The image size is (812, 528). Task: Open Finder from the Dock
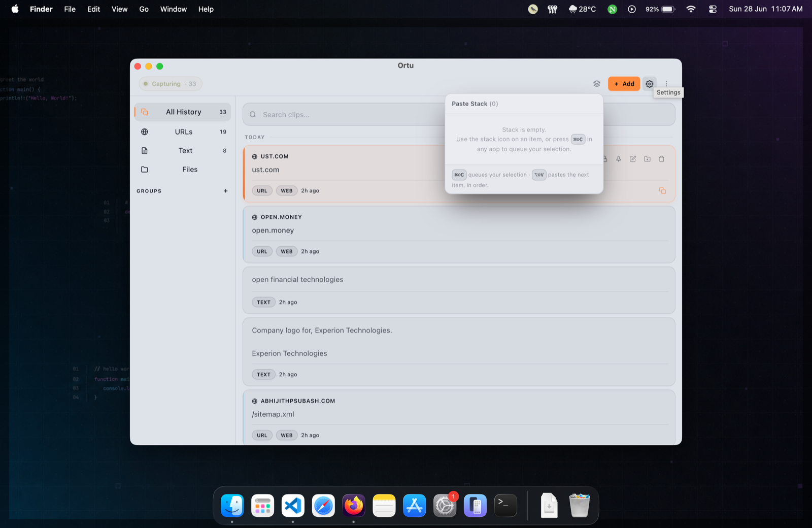pyautogui.click(x=232, y=506)
